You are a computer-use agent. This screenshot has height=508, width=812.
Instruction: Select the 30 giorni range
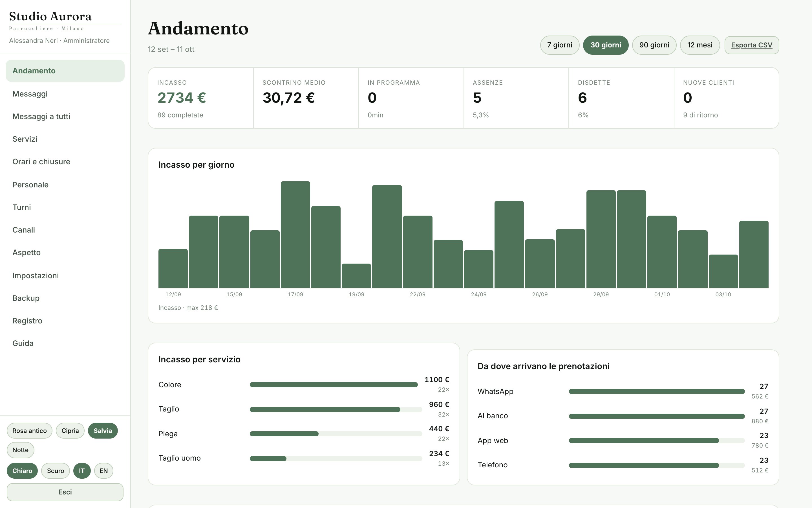(606, 45)
